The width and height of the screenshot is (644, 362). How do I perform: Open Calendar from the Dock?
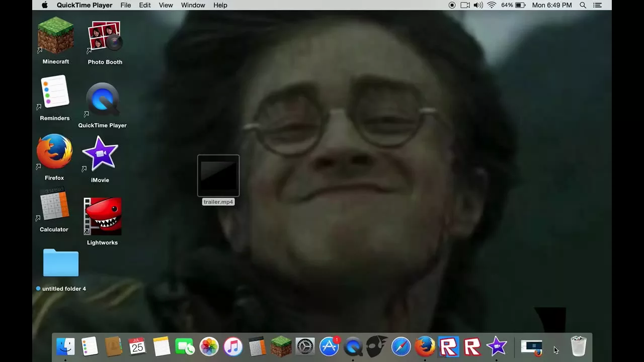click(x=137, y=346)
